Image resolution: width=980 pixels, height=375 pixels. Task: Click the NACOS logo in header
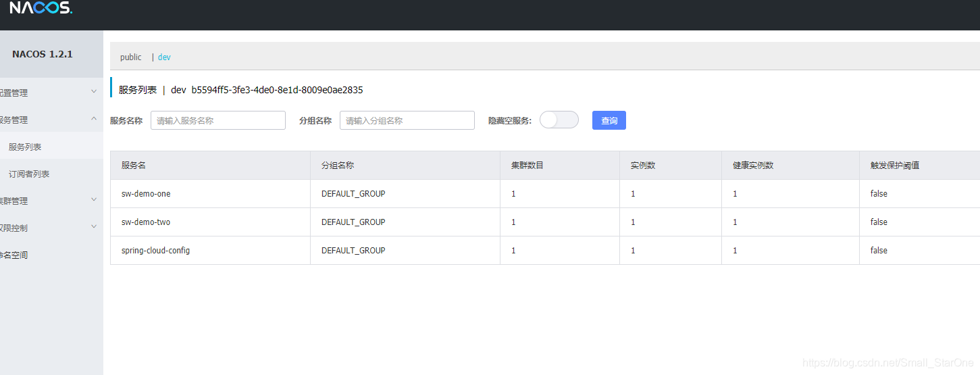pyautogui.click(x=41, y=8)
